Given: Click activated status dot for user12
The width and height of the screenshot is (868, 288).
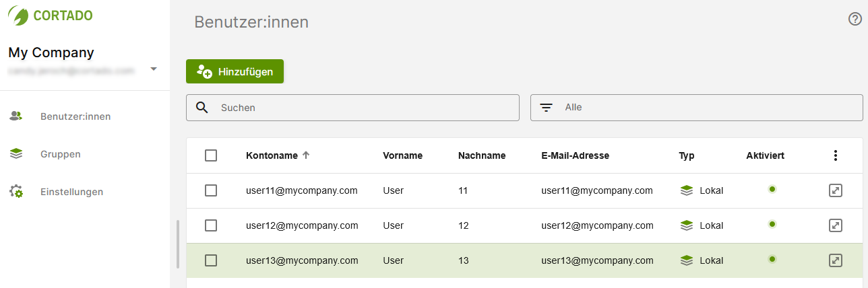Looking at the screenshot, I should 772,224.
